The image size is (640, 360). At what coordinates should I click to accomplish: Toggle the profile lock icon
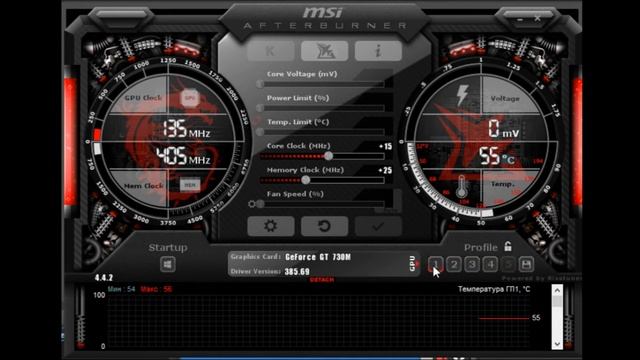[508, 246]
